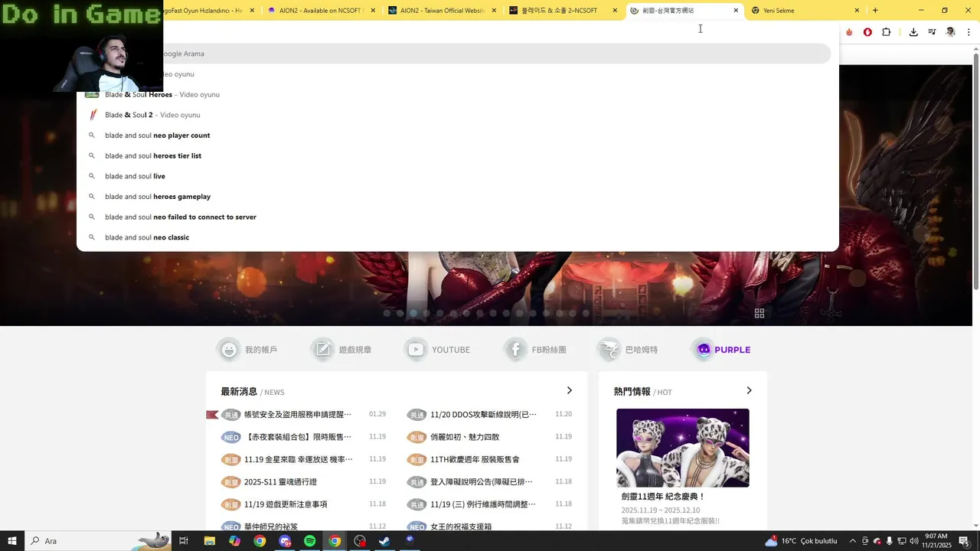The height and width of the screenshot is (551, 980).
Task: Open news 11/19 (三) 例行維護時間調整
Action: pos(483,504)
